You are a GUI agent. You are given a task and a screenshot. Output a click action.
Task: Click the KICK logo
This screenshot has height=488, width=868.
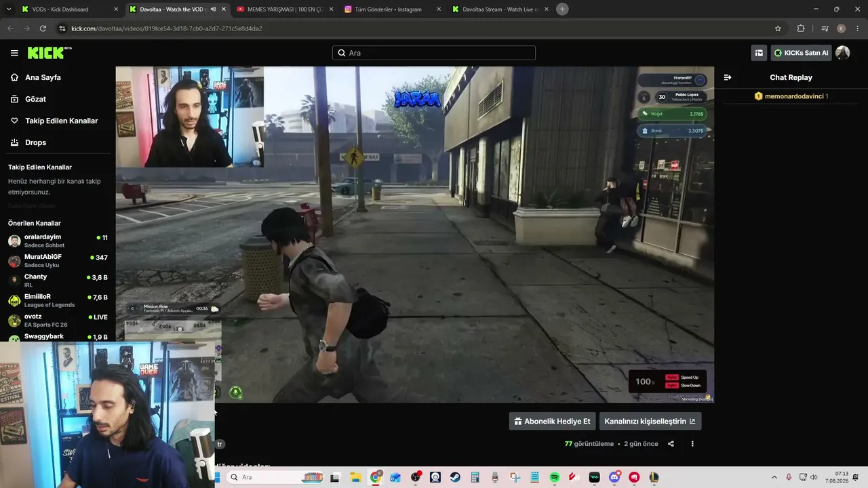click(50, 53)
